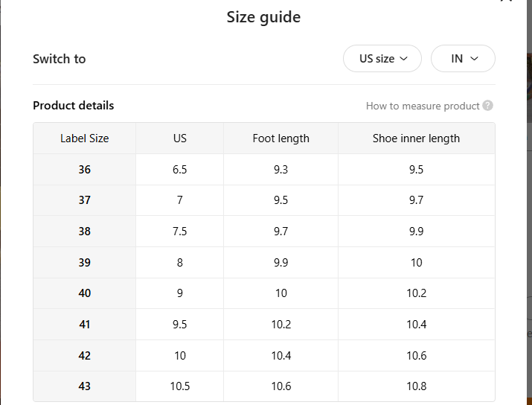Click label size 37 row header
This screenshot has width=532, height=405.
[85, 200]
